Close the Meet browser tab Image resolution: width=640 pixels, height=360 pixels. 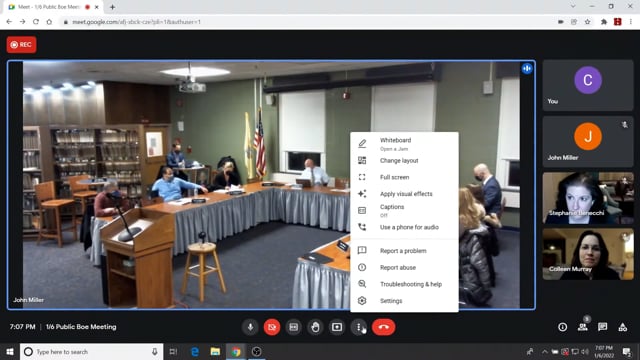97,7
